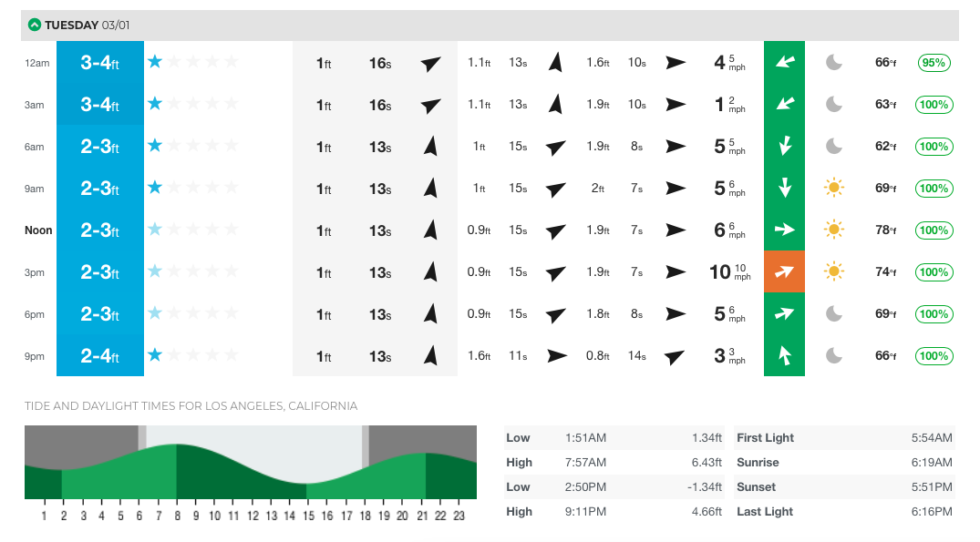Click the Sunrise 6:19AM row
Viewport: 980px width, 542px height.
[x=844, y=463]
